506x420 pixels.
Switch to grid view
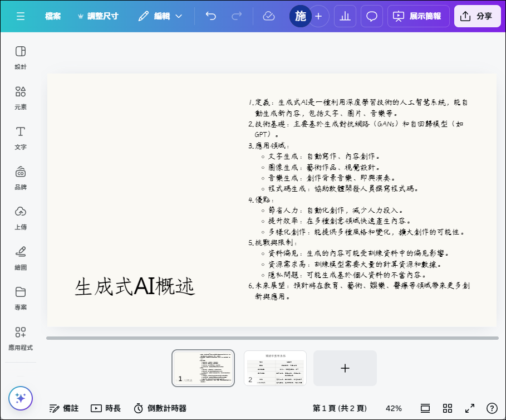coord(448,408)
